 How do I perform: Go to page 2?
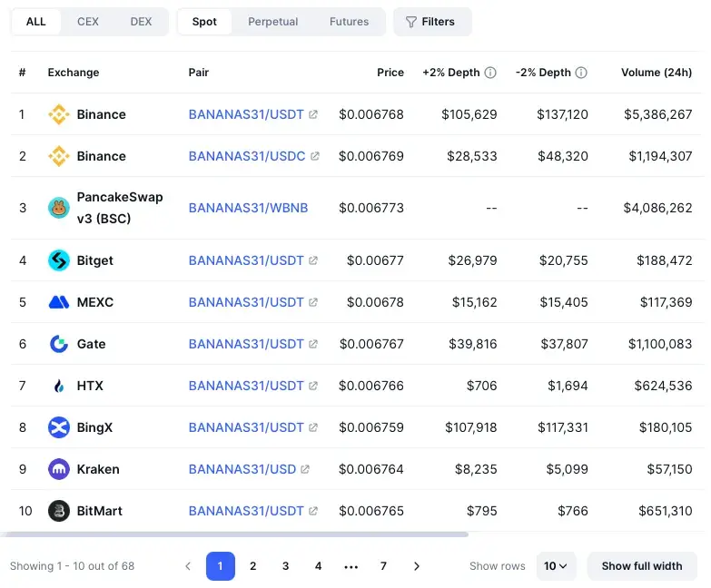click(253, 566)
